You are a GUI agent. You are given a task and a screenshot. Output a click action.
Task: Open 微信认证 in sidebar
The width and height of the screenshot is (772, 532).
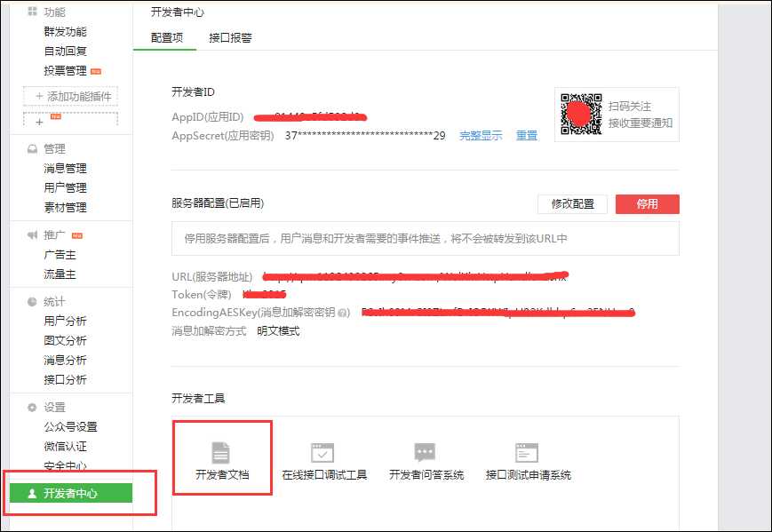coord(65,447)
